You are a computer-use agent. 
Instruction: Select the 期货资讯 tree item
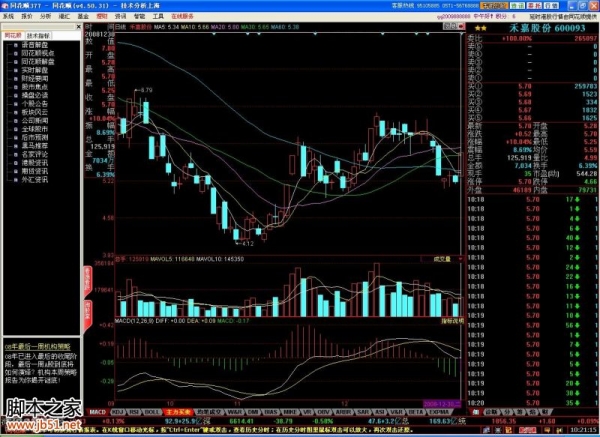pos(34,171)
